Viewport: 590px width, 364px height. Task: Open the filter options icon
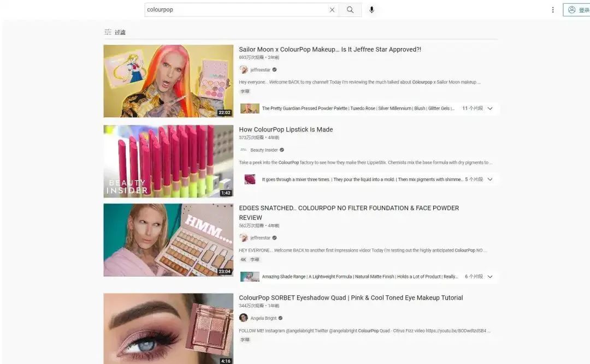tap(108, 32)
